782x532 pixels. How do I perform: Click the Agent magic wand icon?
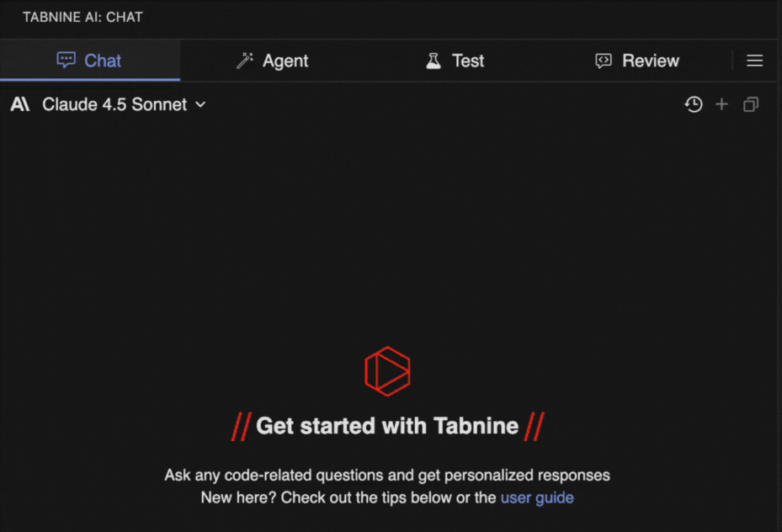pos(245,61)
